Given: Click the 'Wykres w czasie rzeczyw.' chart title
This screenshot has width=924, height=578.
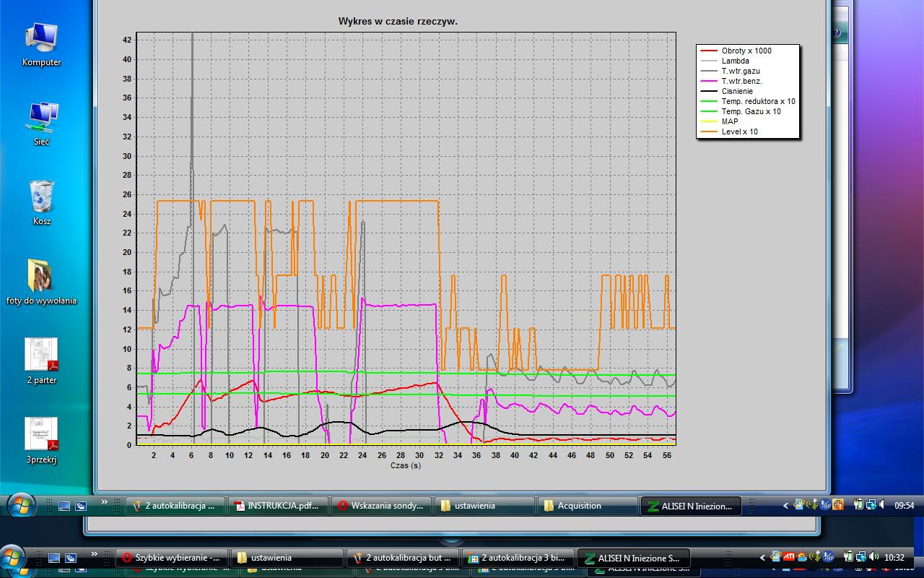Looking at the screenshot, I should [x=398, y=22].
